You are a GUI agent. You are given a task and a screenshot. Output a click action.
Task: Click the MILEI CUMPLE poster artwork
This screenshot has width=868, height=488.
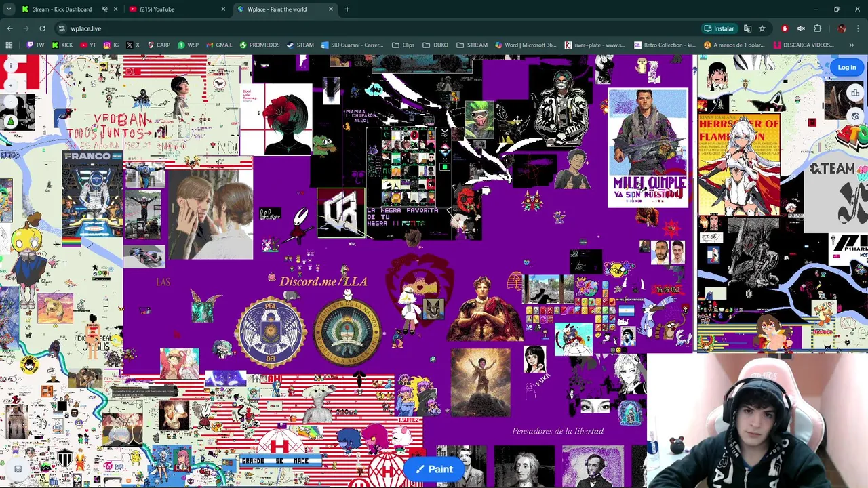point(648,148)
